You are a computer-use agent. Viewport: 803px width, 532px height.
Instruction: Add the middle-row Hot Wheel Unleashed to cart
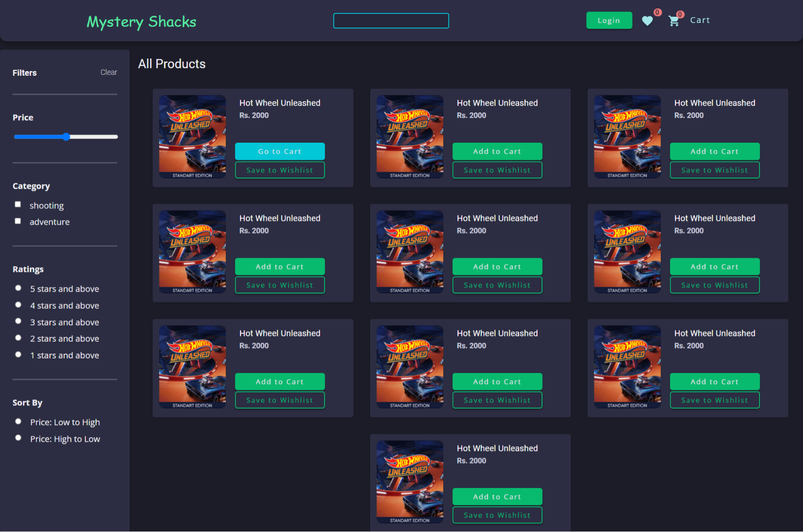point(497,267)
